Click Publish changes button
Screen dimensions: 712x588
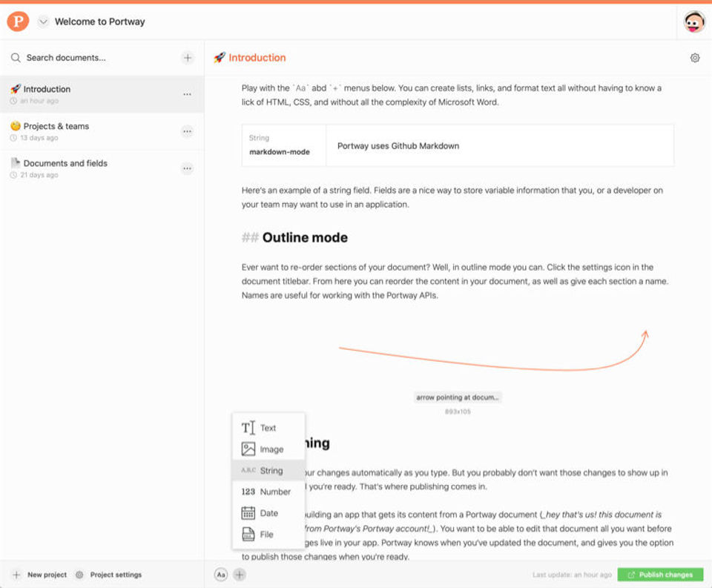[x=660, y=575]
